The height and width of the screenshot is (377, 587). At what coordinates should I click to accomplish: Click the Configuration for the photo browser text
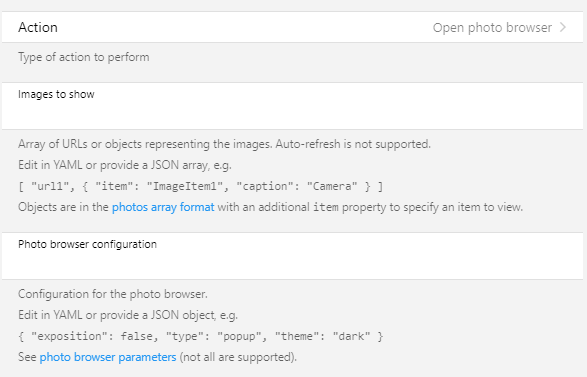pyautogui.click(x=113, y=294)
